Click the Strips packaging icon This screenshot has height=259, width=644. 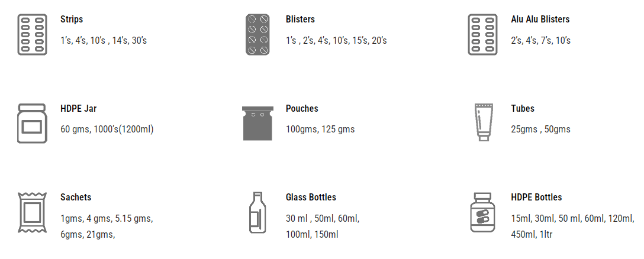point(32,35)
